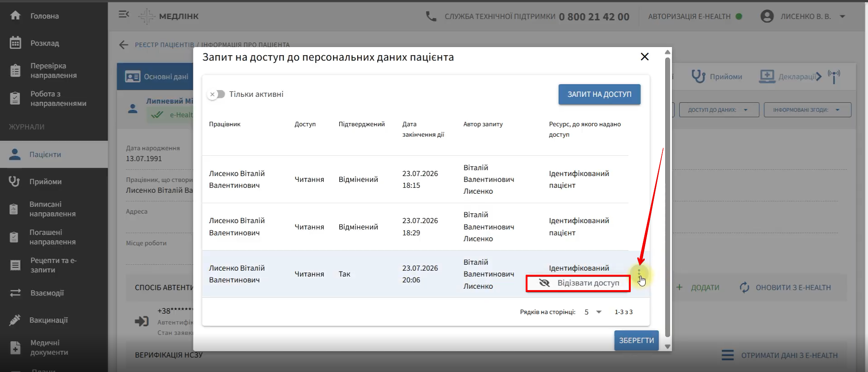868x372 pixels.
Task: Expand ІНФОРМОВАНІ ЗГОДИ dropdown
Action: tap(807, 110)
